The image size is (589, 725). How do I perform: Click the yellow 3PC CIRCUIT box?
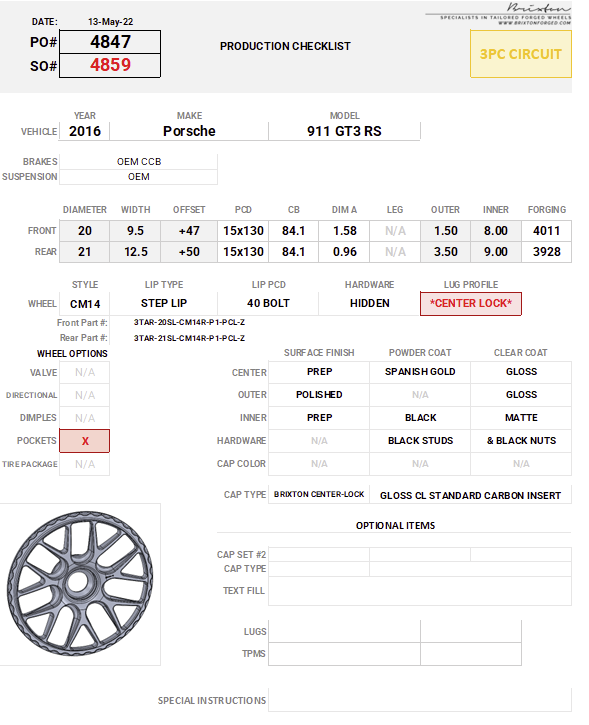[x=521, y=54]
